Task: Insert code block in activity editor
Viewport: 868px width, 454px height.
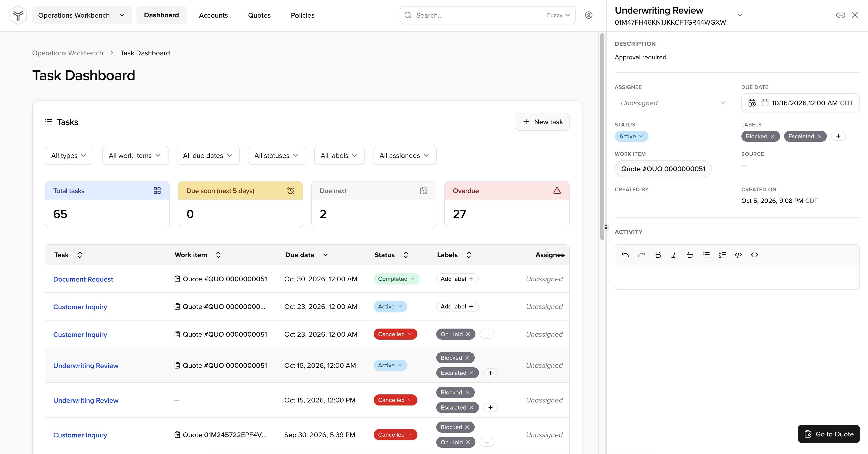Action: [738, 255]
